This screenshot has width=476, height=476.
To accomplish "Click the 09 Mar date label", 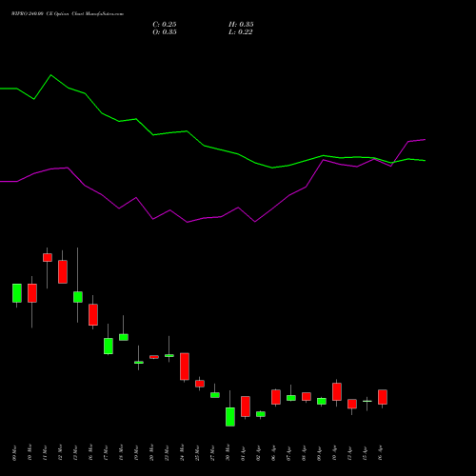I will tap(14, 453).
